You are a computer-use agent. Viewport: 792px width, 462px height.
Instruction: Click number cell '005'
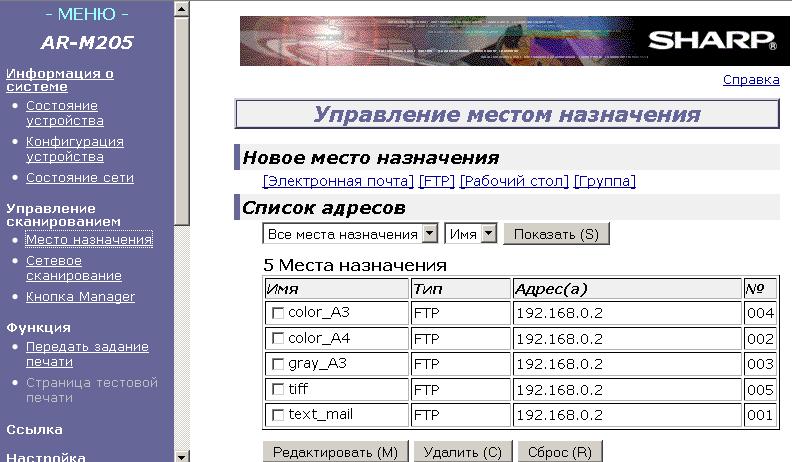click(760, 389)
